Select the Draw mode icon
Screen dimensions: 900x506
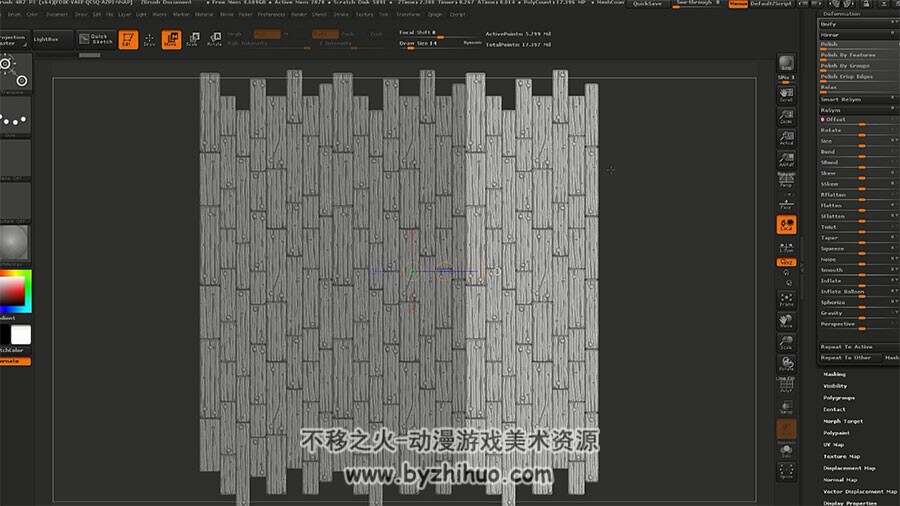coord(149,40)
